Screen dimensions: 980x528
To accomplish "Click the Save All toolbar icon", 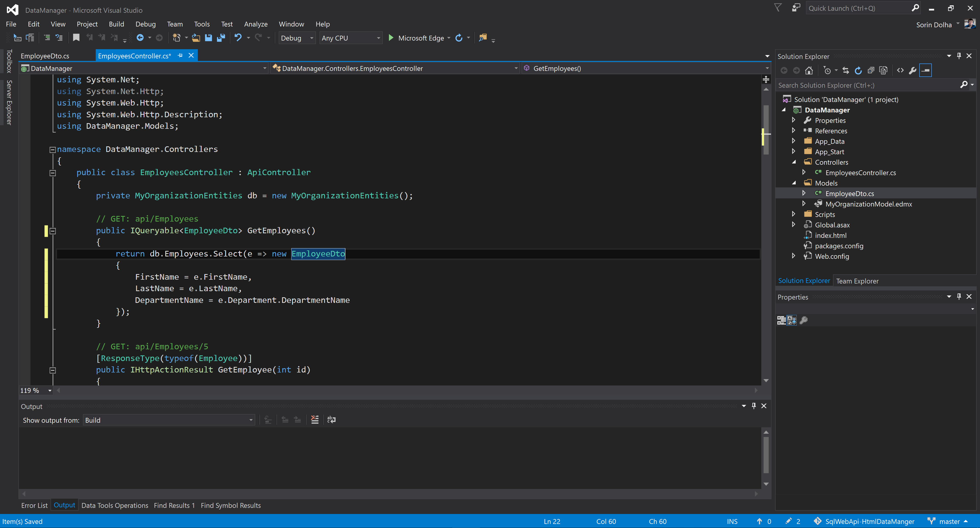I will (221, 38).
